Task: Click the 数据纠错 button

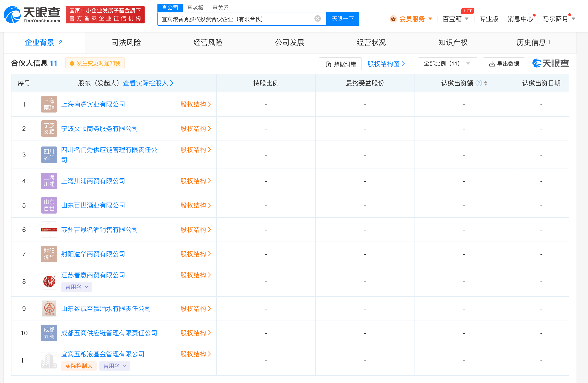Action: click(340, 64)
